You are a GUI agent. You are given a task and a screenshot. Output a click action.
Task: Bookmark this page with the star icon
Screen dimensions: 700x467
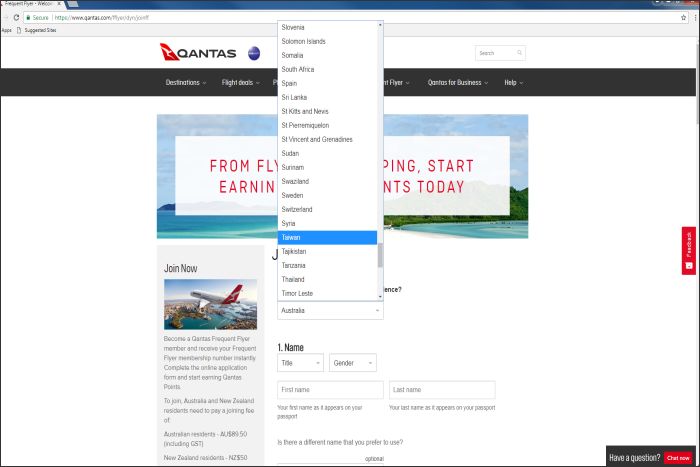[x=683, y=17]
